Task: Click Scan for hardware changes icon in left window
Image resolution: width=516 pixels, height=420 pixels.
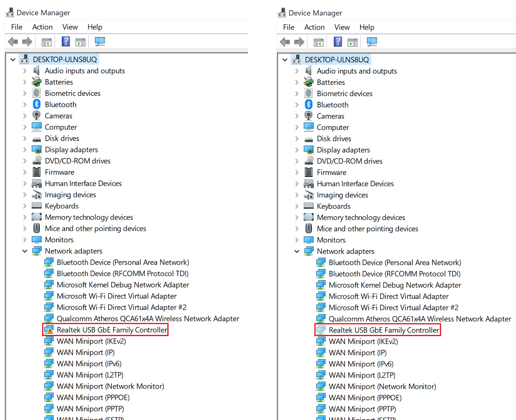Action: tap(100, 42)
